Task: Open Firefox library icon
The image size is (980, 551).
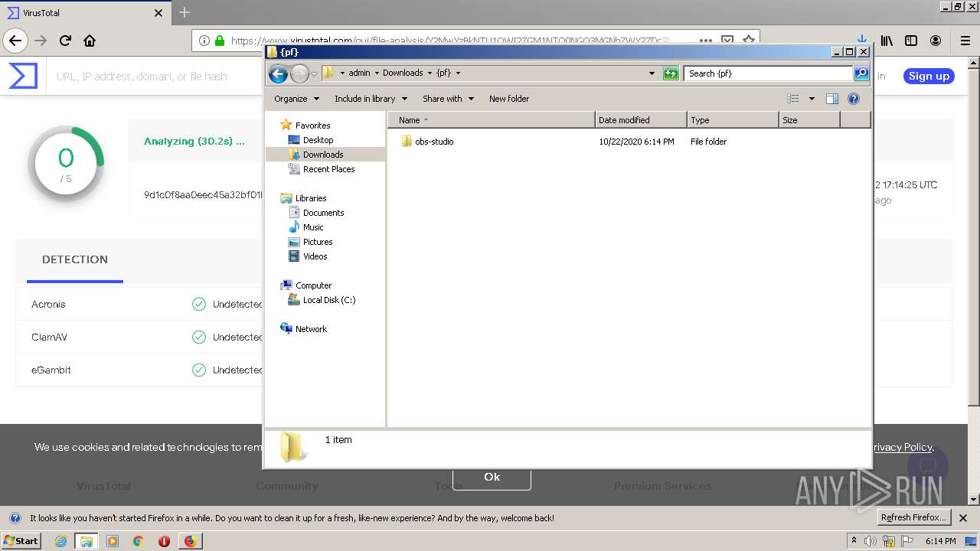Action: [887, 41]
